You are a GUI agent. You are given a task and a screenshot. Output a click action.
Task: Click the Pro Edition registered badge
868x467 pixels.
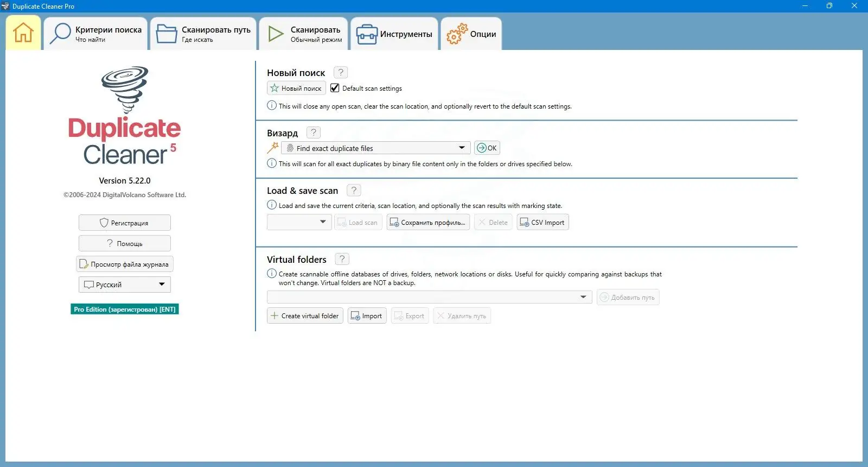pyautogui.click(x=125, y=309)
